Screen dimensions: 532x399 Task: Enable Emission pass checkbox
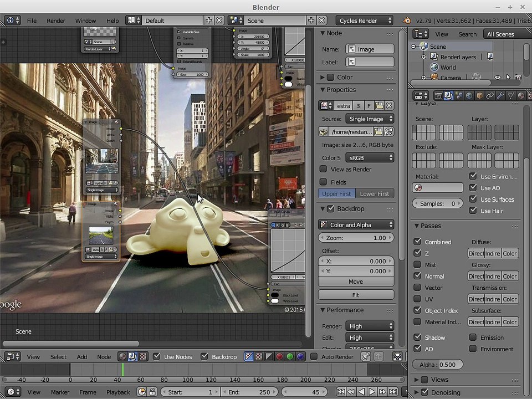pos(473,337)
